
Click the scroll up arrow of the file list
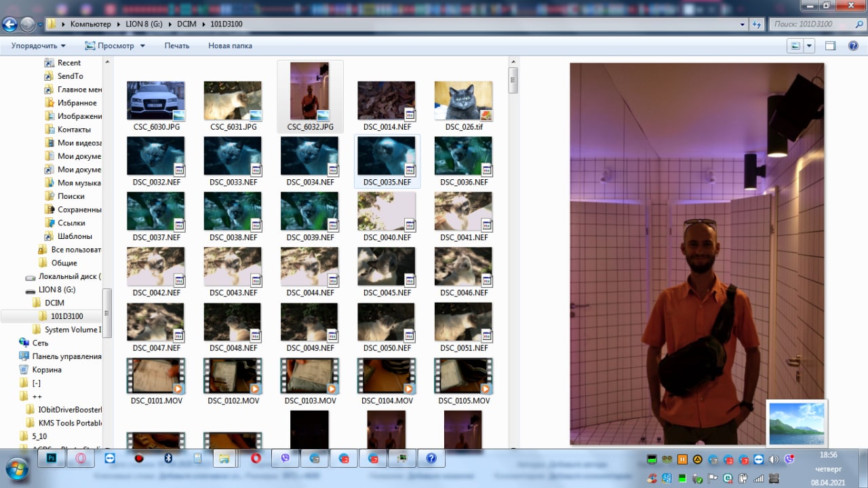[x=513, y=62]
